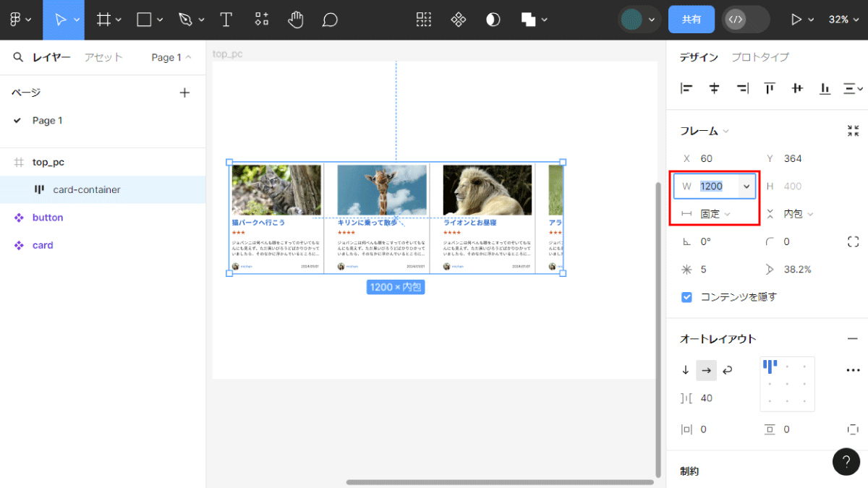Switch to the プロトタイプ tab

(759, 57)
